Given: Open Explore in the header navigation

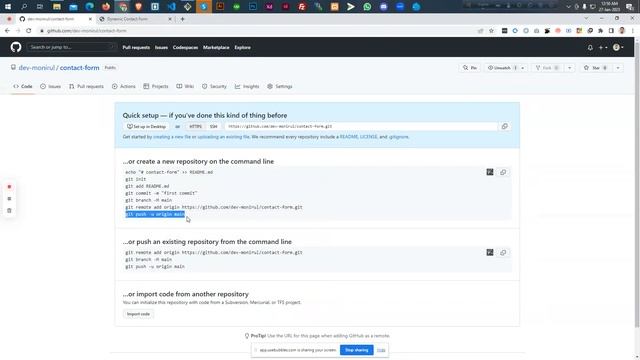Looking at the screenshot, I should (242, 47).
